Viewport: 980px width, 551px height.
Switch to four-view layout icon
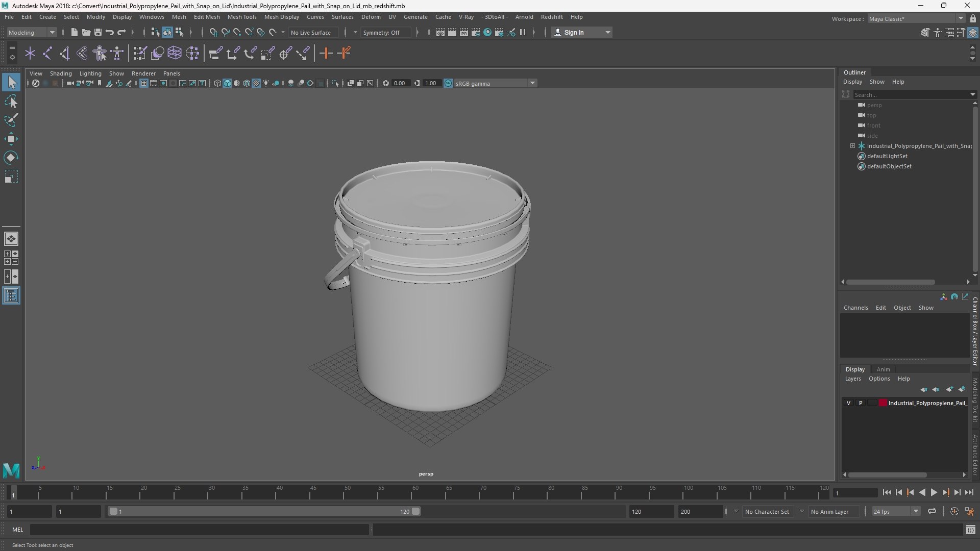(11, 258)
